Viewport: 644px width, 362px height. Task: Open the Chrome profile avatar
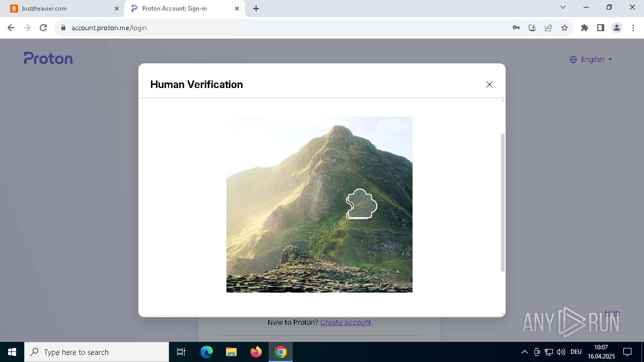click(617, 28)
